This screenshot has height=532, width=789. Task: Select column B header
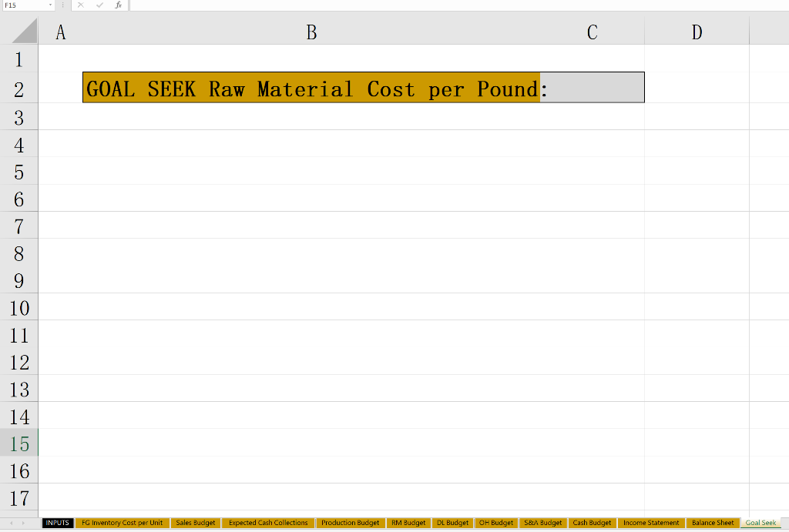311,32
